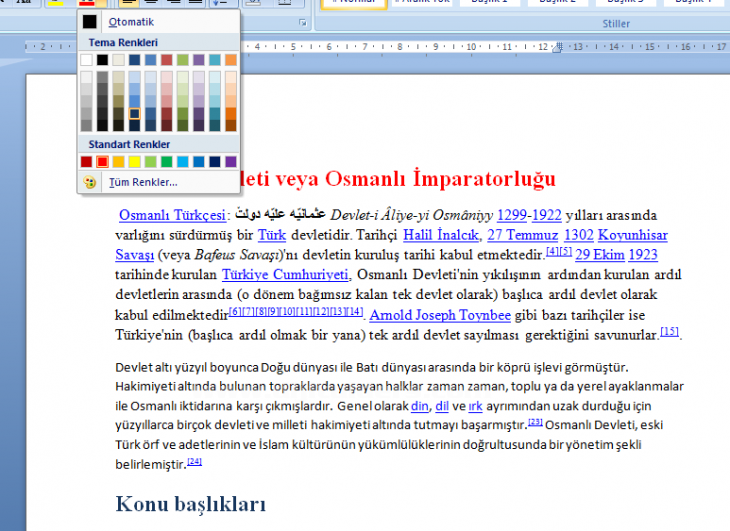Follow the Osmanlı Türkçesi link
The width and height of the screenshot is (730, 531).
(x=172, y=215)
